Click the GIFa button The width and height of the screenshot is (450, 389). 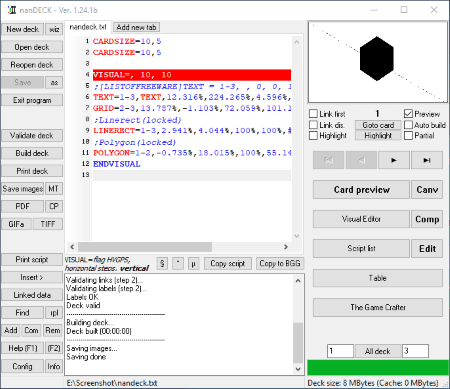16,224
